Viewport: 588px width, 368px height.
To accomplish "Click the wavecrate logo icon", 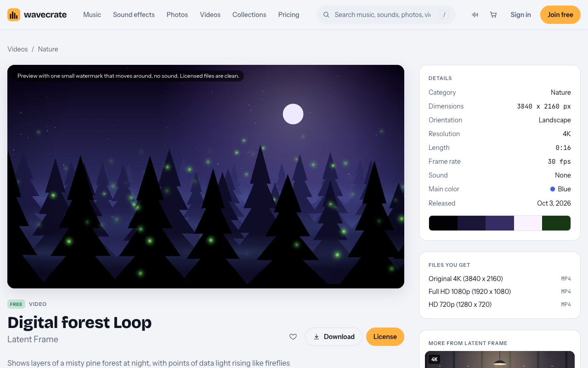I will tap(14, 15).
